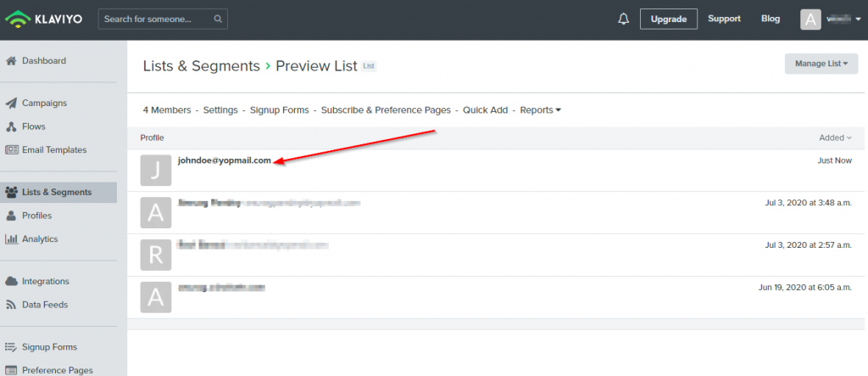Click the Upgrade button
This screenshot has width=868, height=376.
(x=669, y=19)
